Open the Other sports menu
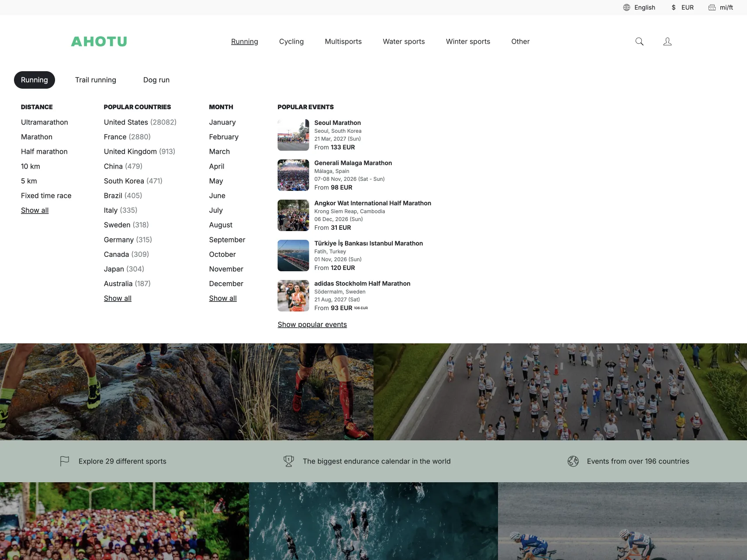Image resolution: width=747 pixels, height=560 pixels. (520, 41)
